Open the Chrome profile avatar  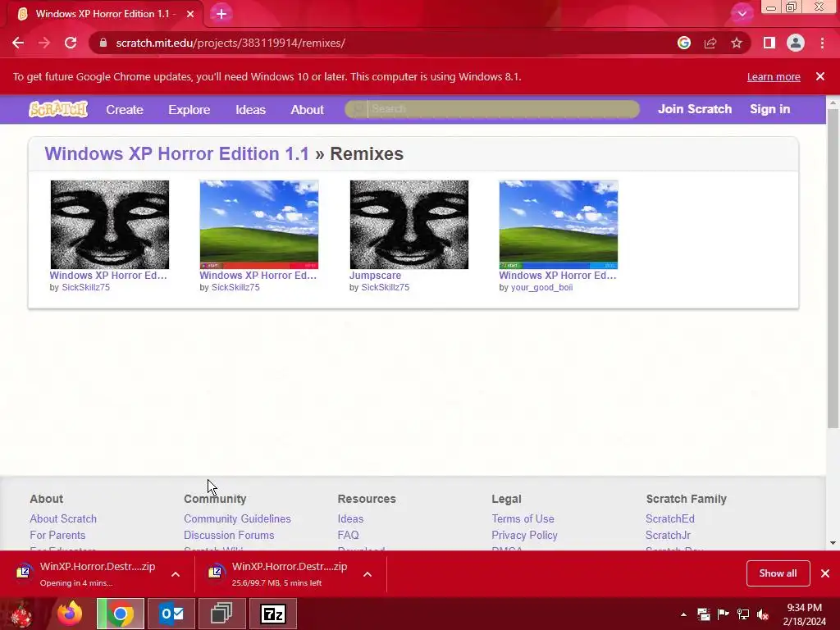coord(796,43)
